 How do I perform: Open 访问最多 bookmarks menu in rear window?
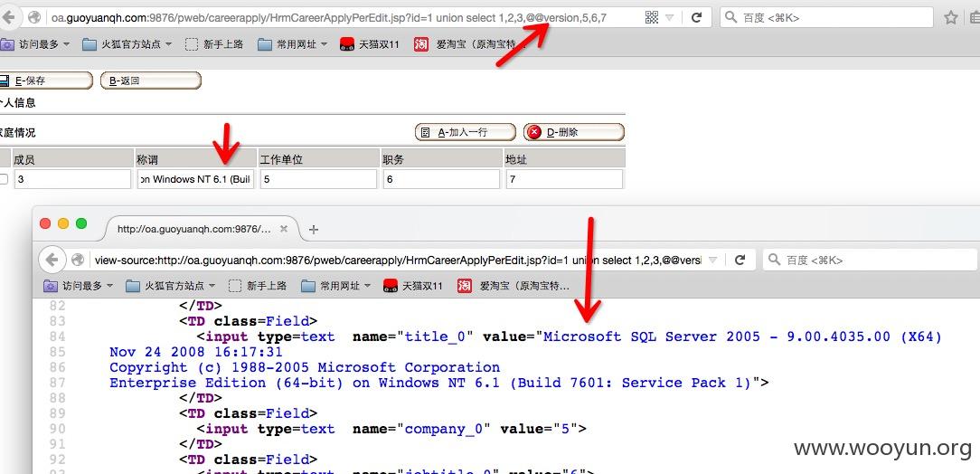pyautogui.click(x=35, y=44)
